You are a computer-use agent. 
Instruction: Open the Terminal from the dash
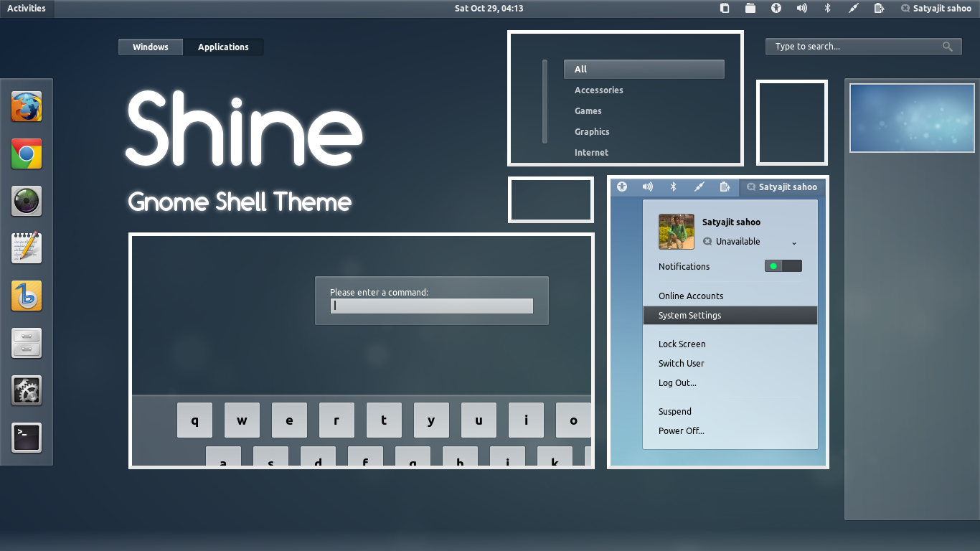27,438
